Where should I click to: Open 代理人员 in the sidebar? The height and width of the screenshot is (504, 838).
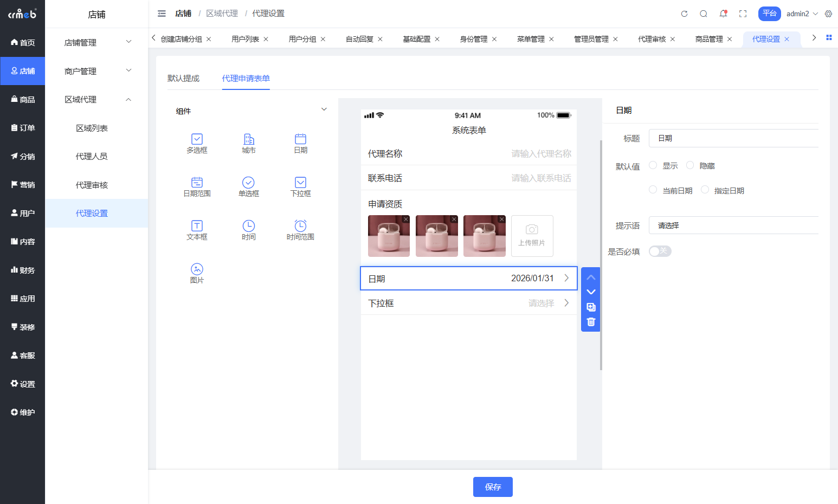click(x=92, y=157)
